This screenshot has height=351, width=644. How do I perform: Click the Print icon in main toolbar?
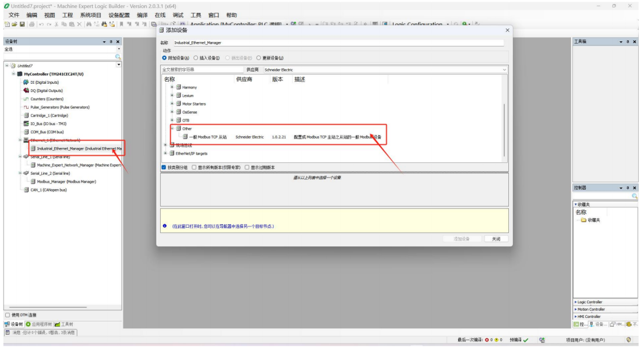tap(31, 24)
